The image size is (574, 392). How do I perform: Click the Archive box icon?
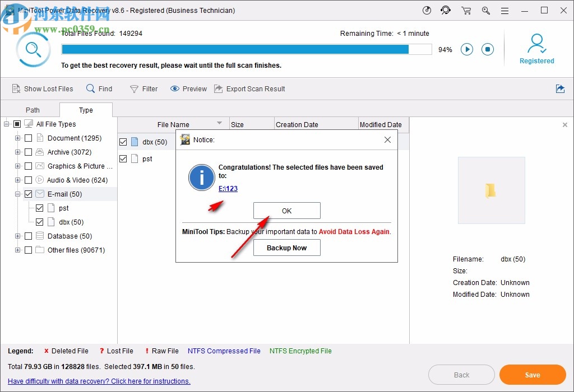pos(40,152)
